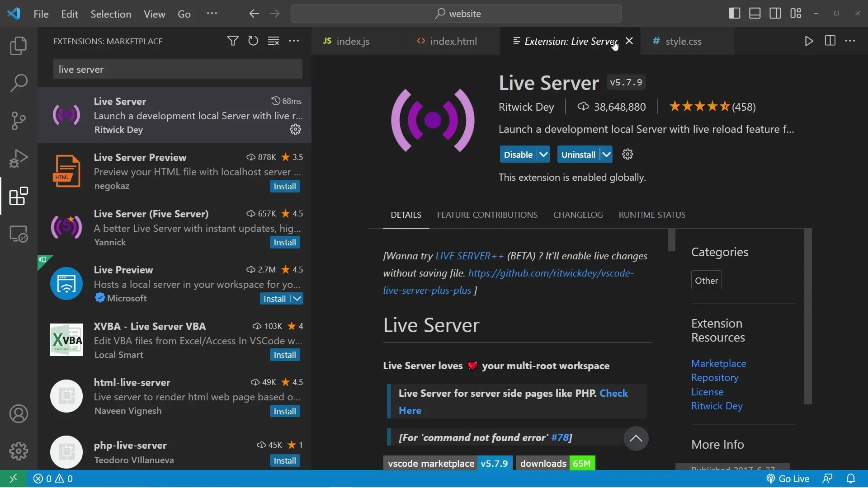Collapse with the scroll-to-top chevron button
Screen dimensions: 868x488
click(636, 438)
